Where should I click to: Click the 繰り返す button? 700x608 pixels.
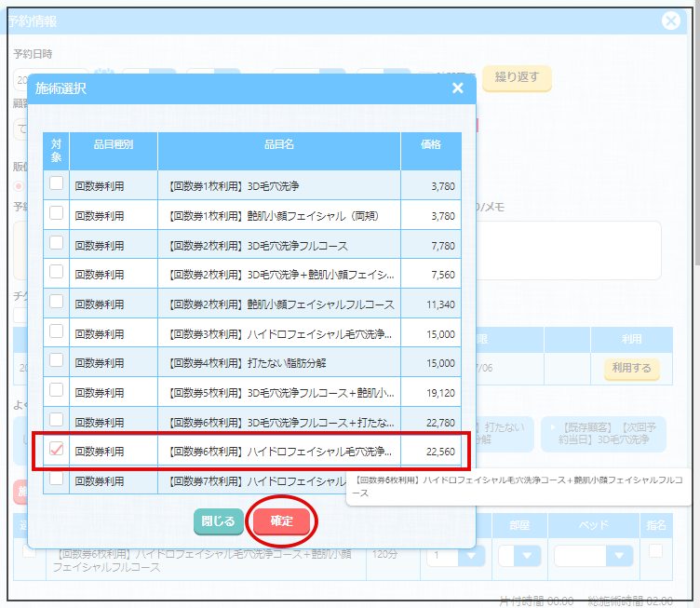[x=517, y=77]
